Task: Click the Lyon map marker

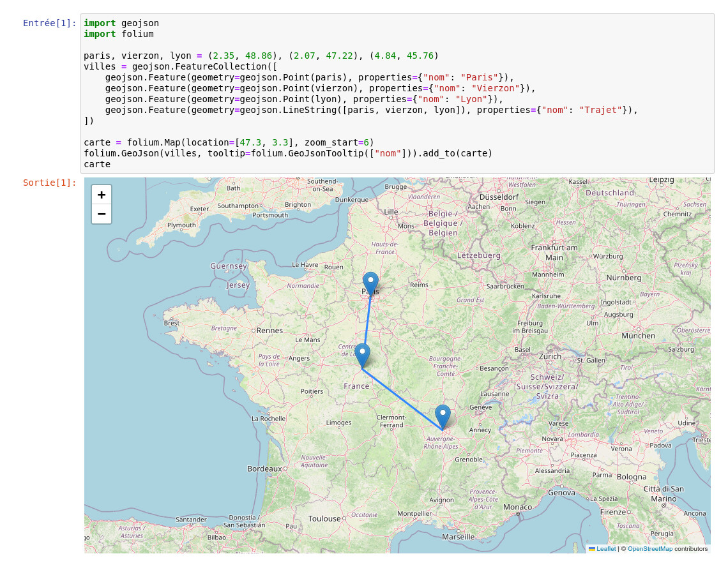Action: [443, 417]
